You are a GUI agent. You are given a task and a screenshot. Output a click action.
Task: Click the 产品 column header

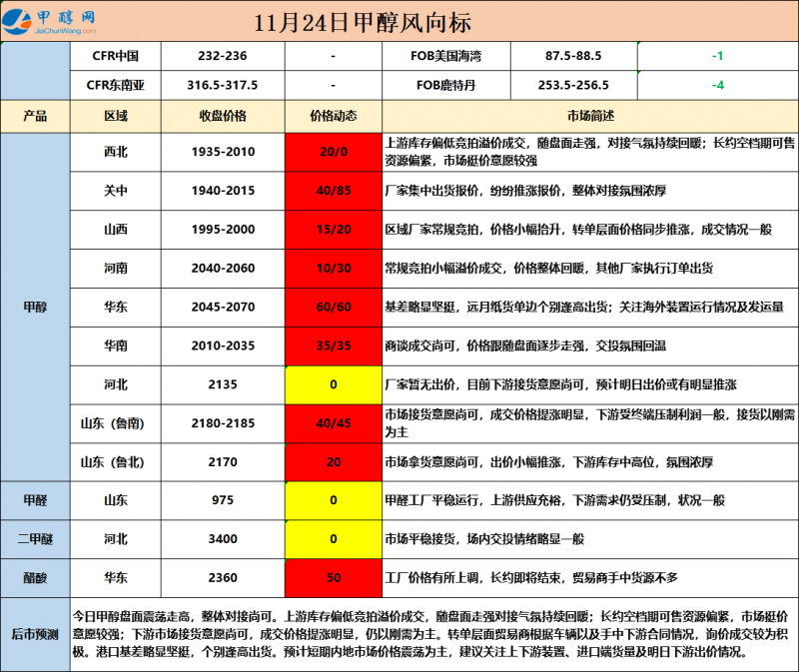(35, 116)
